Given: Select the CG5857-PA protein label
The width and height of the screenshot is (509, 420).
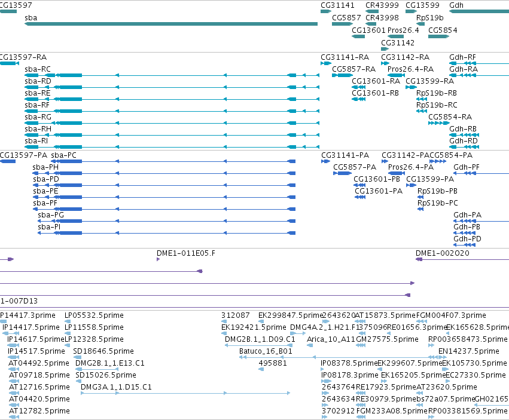Looking at the screenshot, I should click(x=355, y=167).
